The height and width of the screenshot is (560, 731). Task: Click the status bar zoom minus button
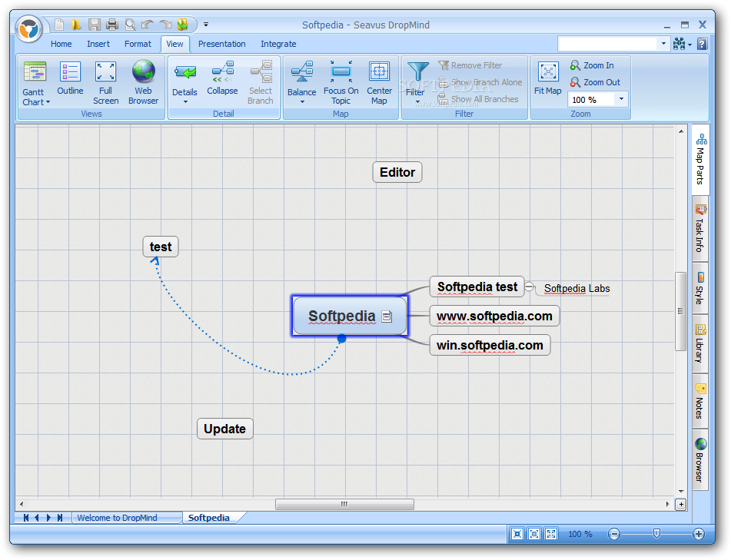614,534
